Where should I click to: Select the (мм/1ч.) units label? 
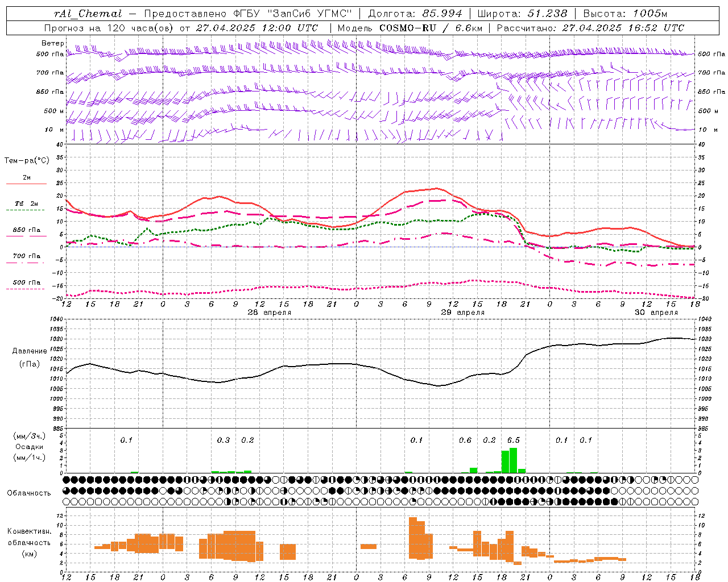click(x=29, y=458)
